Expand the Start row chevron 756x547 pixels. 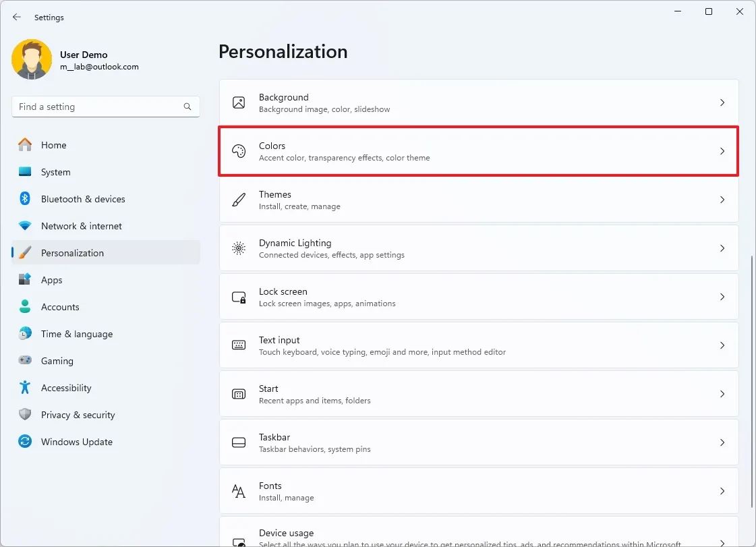click(x=722, y=394)
